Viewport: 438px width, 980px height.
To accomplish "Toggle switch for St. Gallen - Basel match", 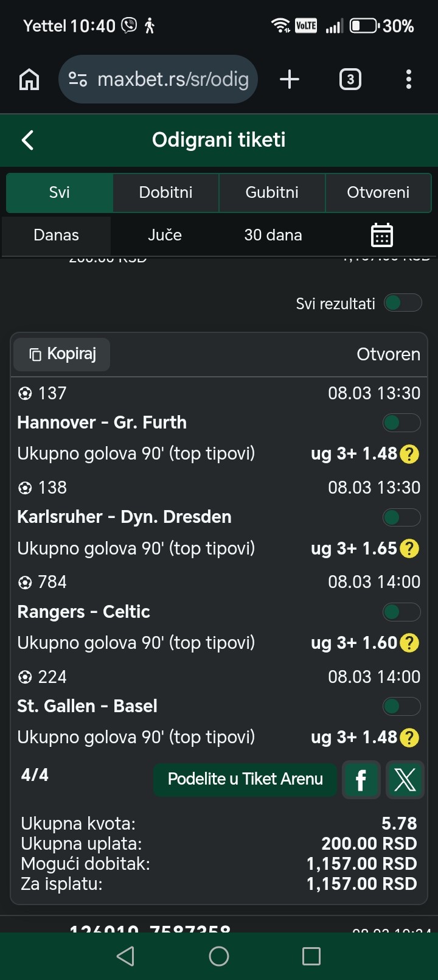I will point(401,706).
